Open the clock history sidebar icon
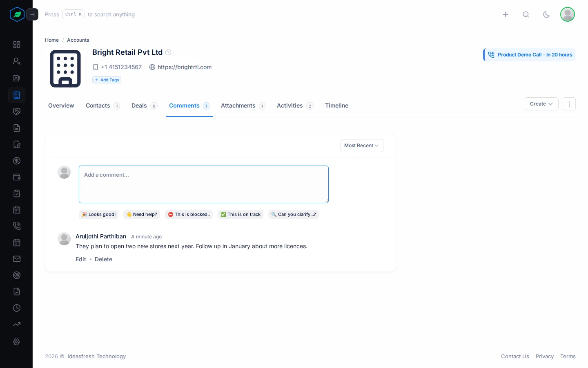This screenshot has width=588, height=368. [x=17, y=308]
